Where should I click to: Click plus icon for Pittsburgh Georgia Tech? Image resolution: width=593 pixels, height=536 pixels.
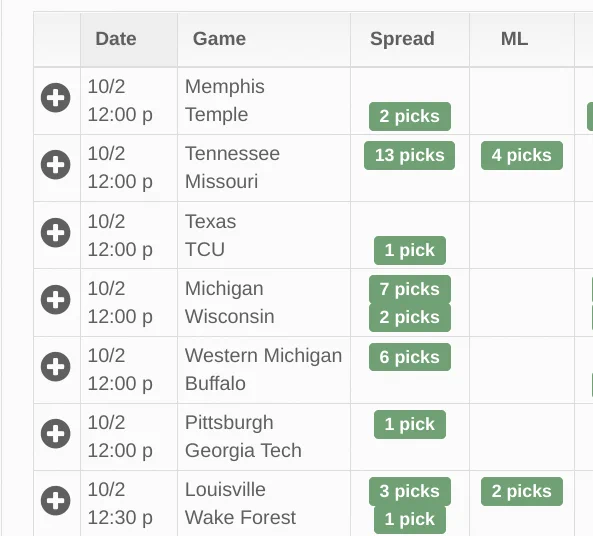[x=56, y=433]
